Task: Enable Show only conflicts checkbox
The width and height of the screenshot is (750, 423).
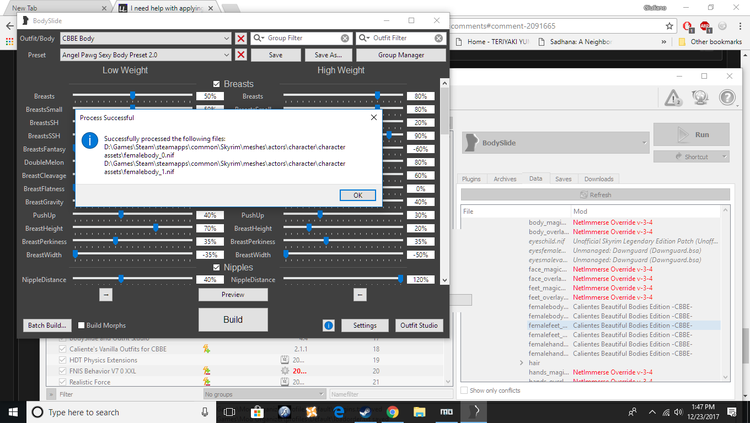Action: click(x=464, y=390)
